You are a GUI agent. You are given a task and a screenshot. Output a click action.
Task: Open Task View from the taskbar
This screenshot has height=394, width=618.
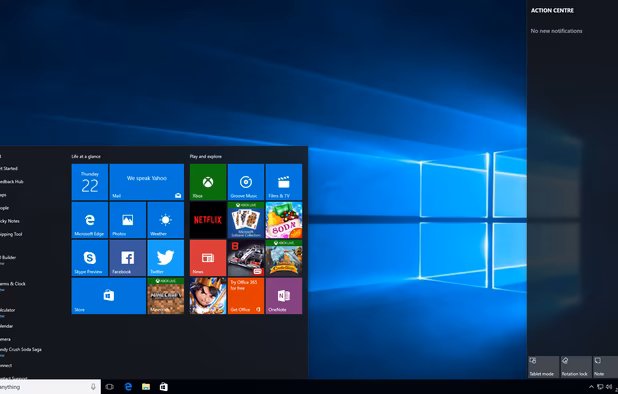(x=110, y=387)
